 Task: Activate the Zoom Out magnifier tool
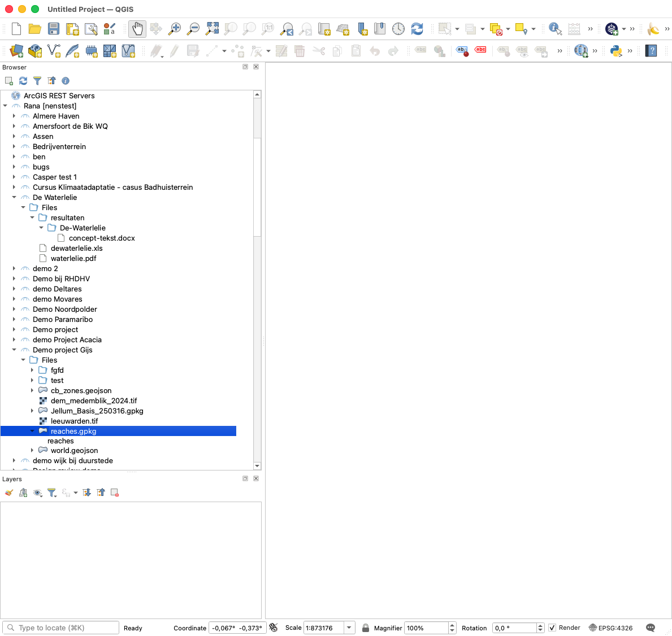(193, 29)
